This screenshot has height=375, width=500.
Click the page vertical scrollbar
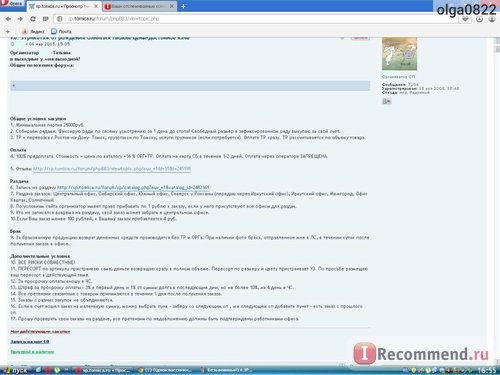tap(497, 200)
